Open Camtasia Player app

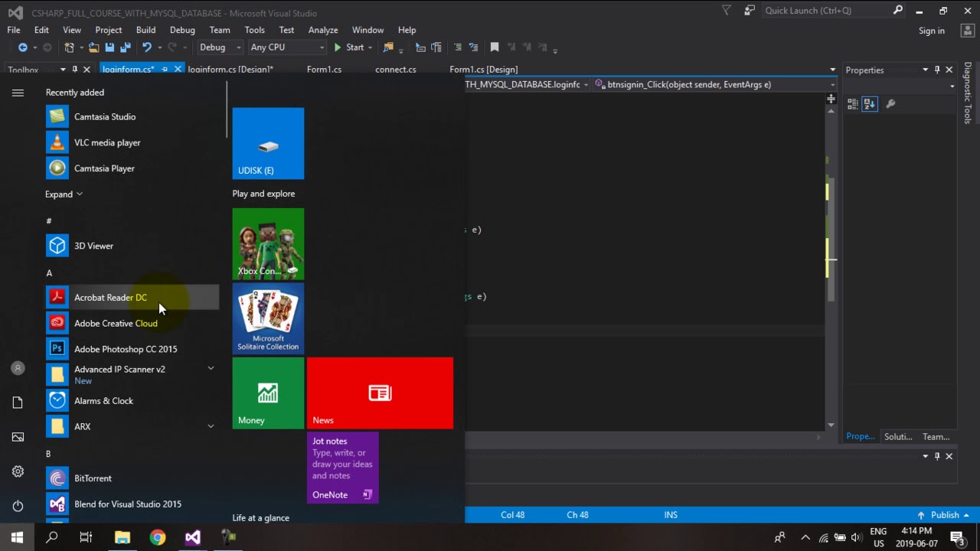(132, 168)
